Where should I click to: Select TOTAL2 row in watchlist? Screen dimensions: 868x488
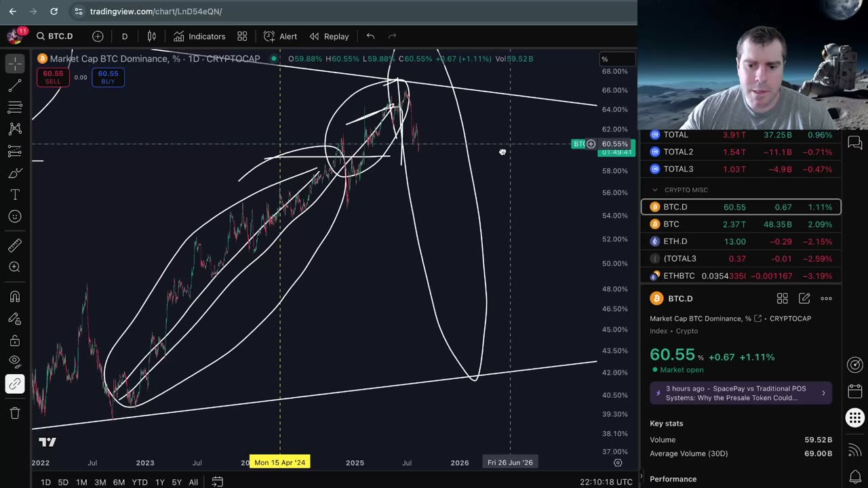click(x=741, y=152)
